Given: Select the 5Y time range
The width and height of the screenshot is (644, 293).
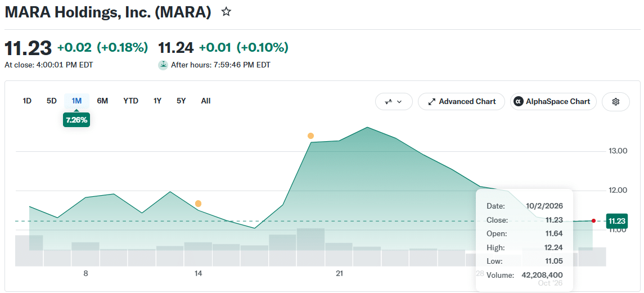Looking at the screenshot, I should click(181, 101).
